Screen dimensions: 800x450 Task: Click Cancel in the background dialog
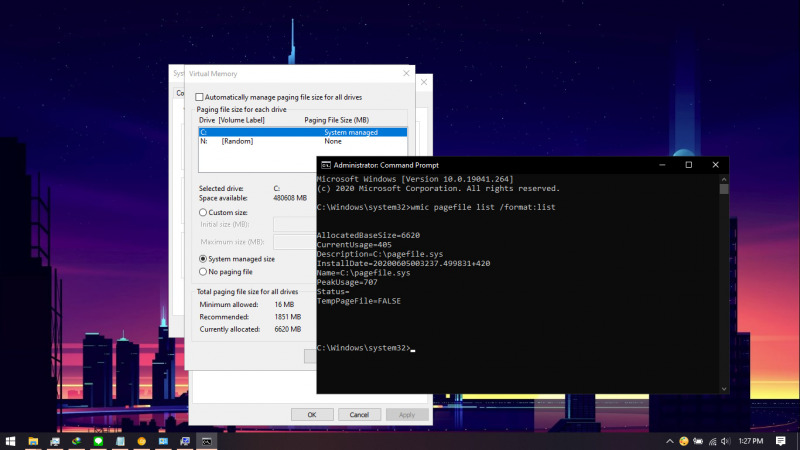(359, 414)
